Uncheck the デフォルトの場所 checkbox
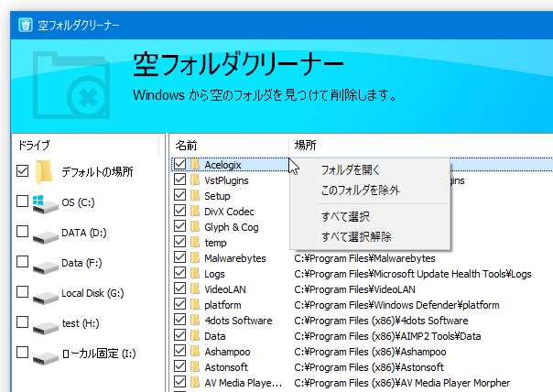This screenshot has width=553, height=392. 23,170
